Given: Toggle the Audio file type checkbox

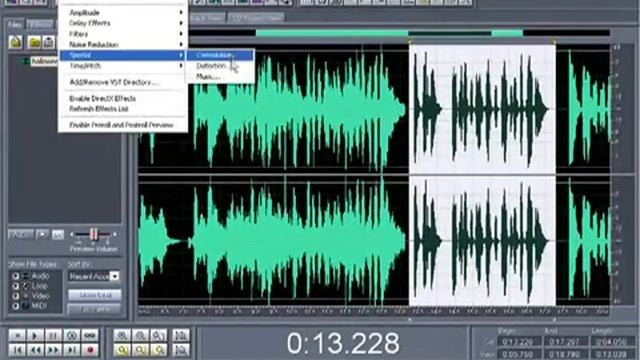Looking at the screenshot, I should pos(16,276).
